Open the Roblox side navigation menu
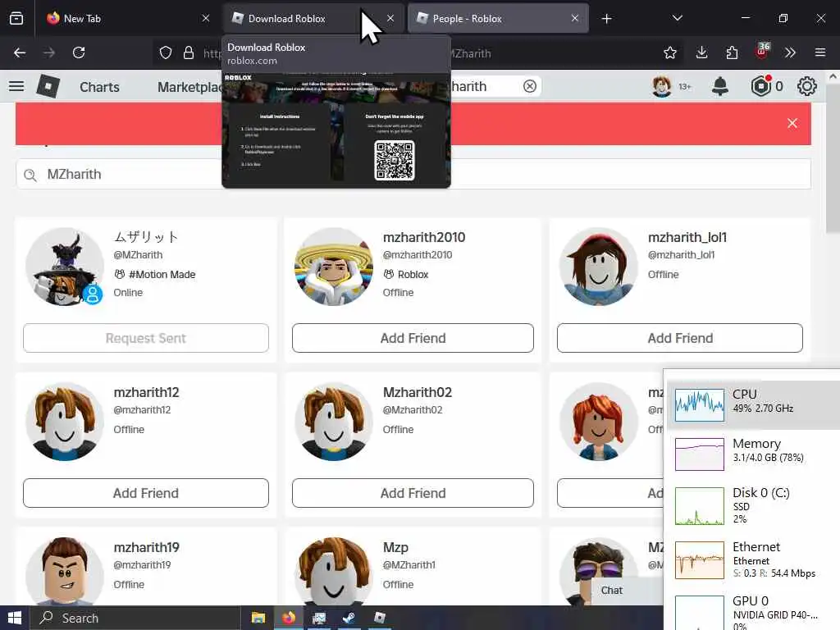This screenshot has height=630, width=840. click(x=16, y=86)
